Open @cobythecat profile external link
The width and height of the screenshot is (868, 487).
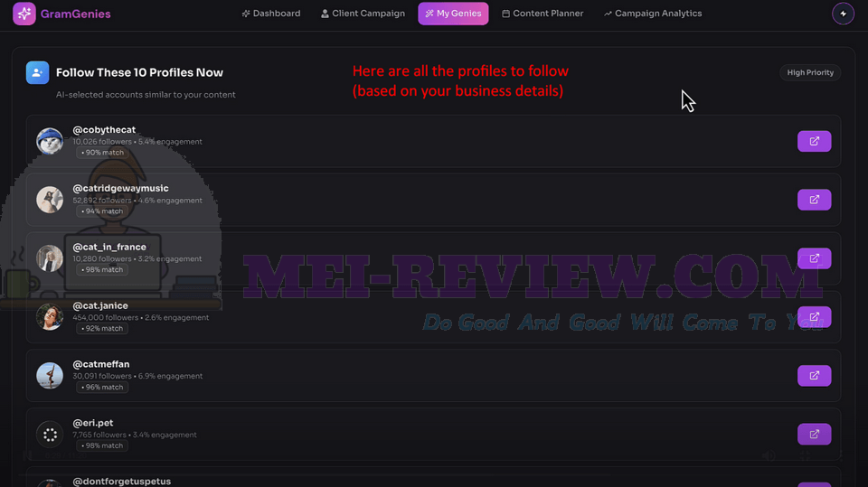815,141
